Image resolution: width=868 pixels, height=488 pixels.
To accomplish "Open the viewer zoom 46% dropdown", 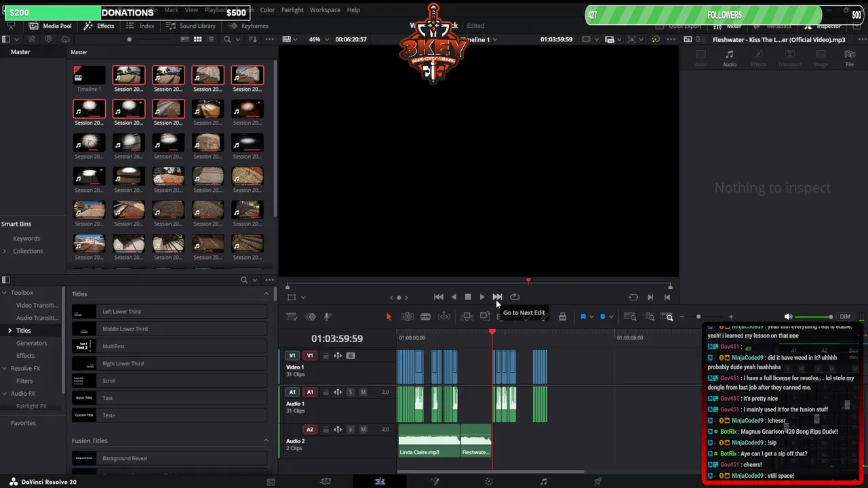I will coord(319,39).
